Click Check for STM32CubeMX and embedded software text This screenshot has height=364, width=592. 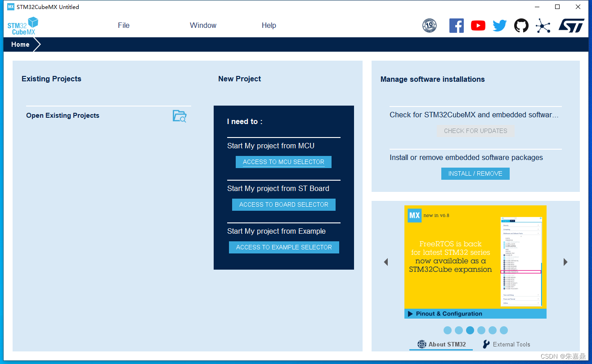pos(474,115)
